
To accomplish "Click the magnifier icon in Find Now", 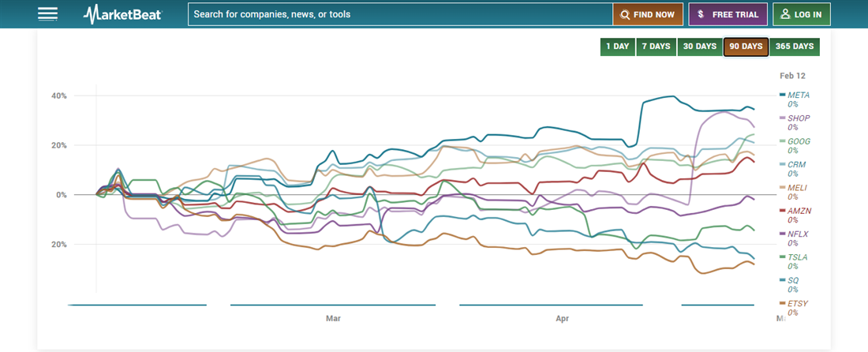I will point(625,14).
